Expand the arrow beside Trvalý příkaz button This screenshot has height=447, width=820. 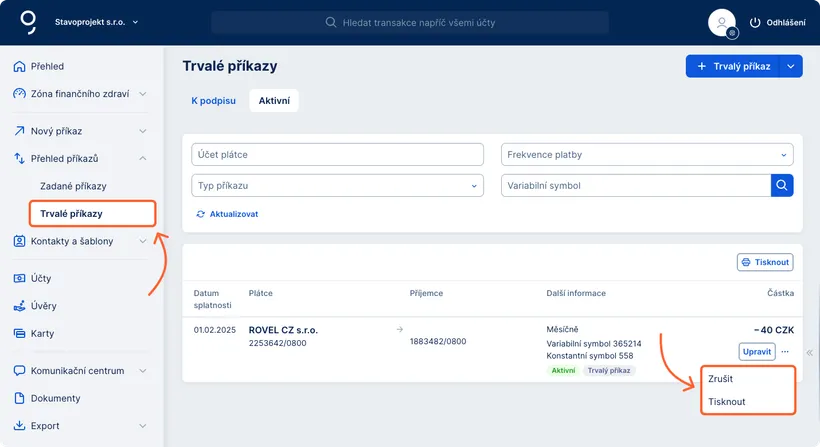click(791, 66)
